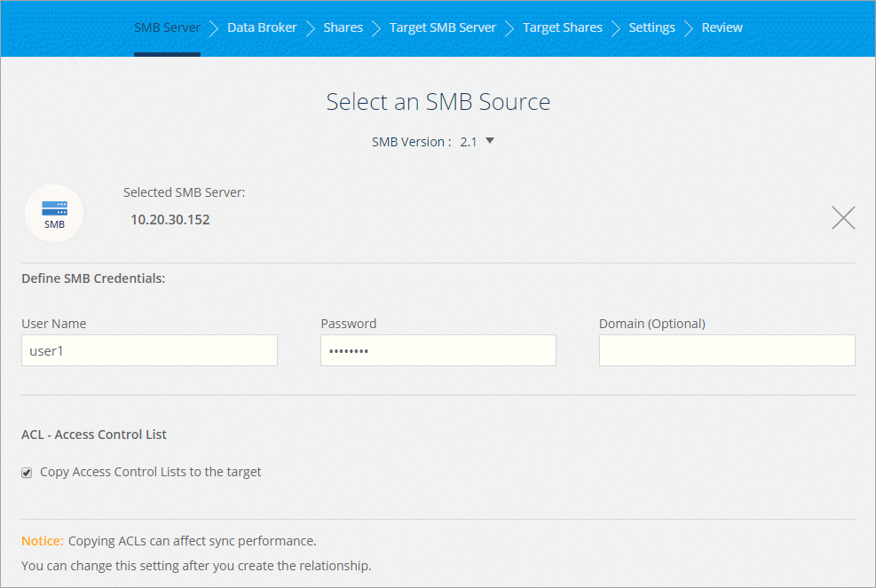Image resolution: width=876 pixels, height=588 pixels.
Task: Jump to the Target SMB Server step
Action: click(x=442, y=27)
